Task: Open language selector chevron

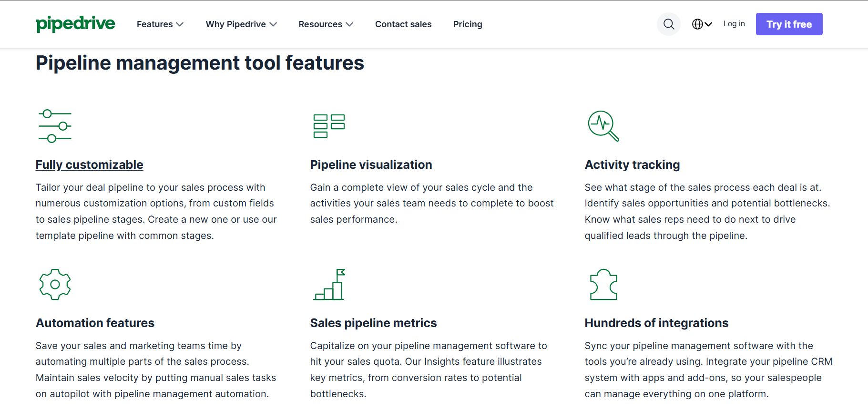Action: (708, 24)
